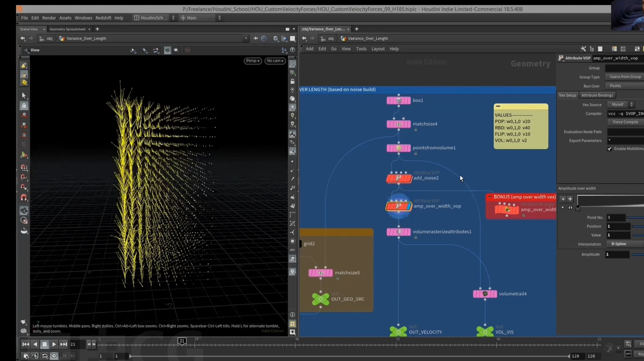Click the Force Compile button
The image size is (644, 361).
coord(625,122)
